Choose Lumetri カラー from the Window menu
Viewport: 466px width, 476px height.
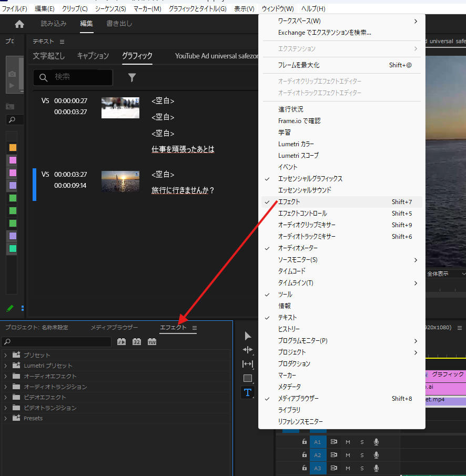pos(296,144)
